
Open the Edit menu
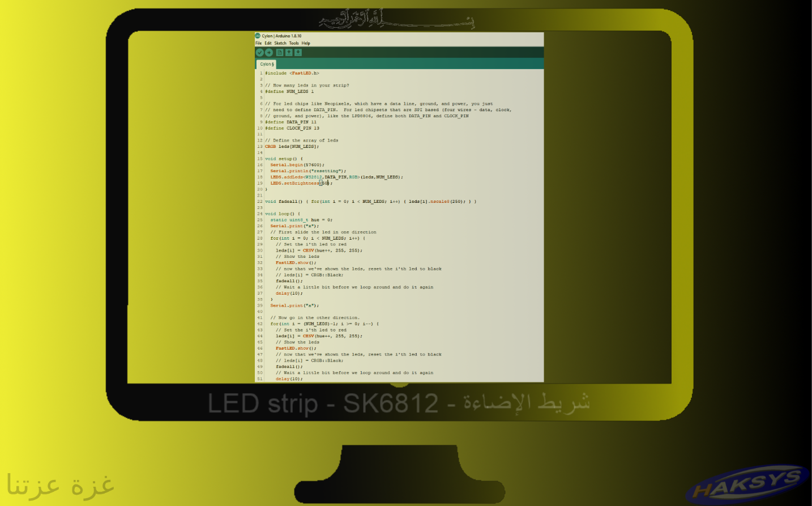(x=267, y=43)
